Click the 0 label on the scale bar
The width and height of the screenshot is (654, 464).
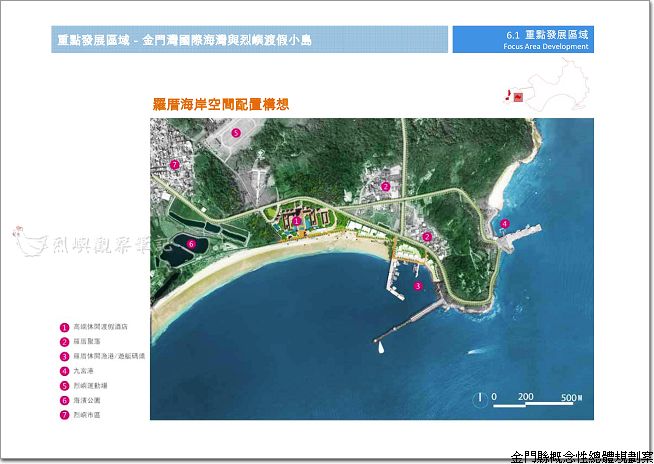point(494,396)
